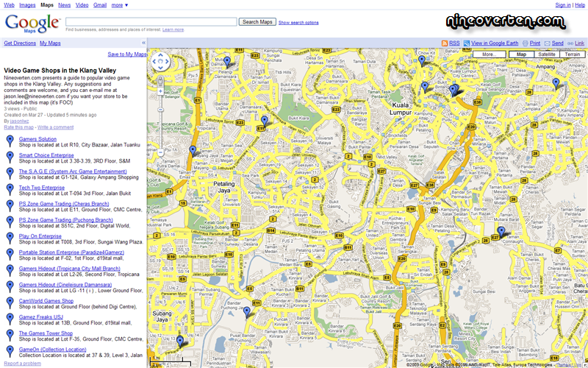Click the Get Directions link
The image size is (588, 368).
[20, 43]
